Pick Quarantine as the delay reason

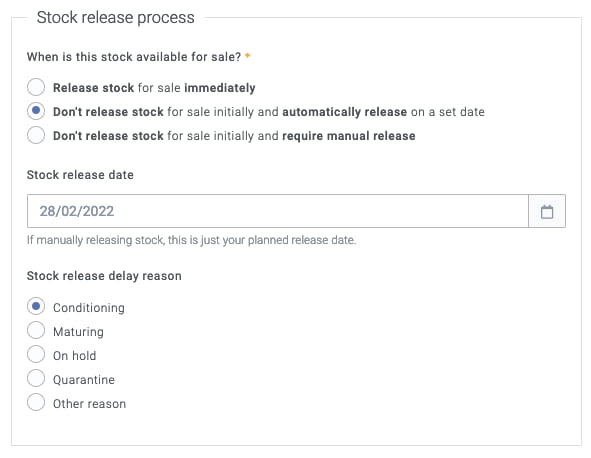(x=36, y=378)
